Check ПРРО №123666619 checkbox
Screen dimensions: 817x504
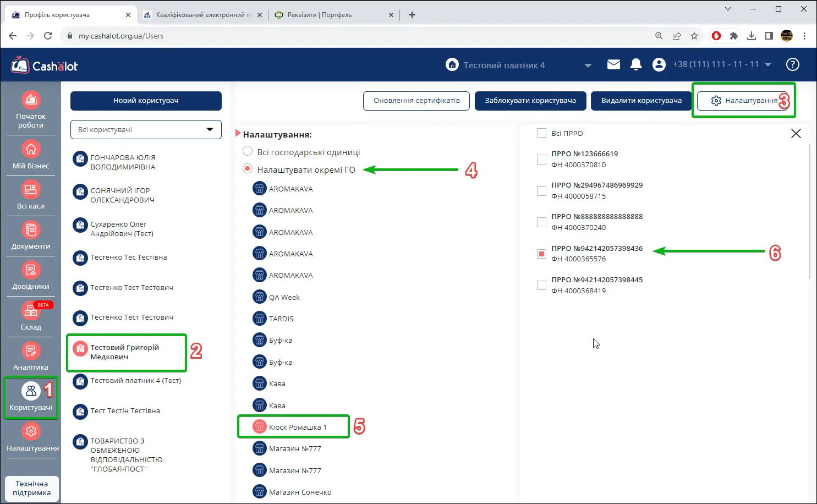click(x=541, y=160)
